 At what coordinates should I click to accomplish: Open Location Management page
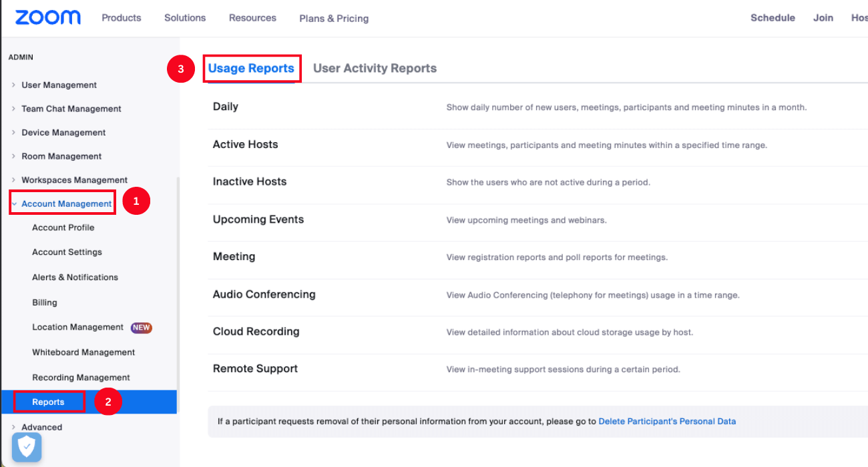[x=77, y=327]
